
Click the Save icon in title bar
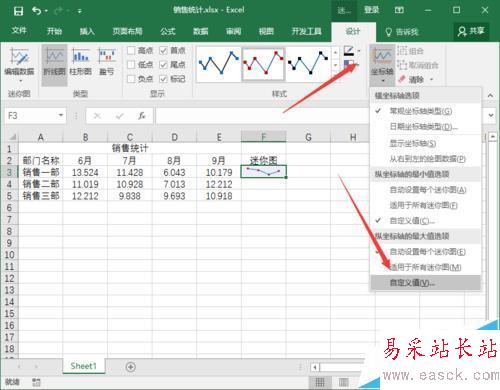(18, 11)
